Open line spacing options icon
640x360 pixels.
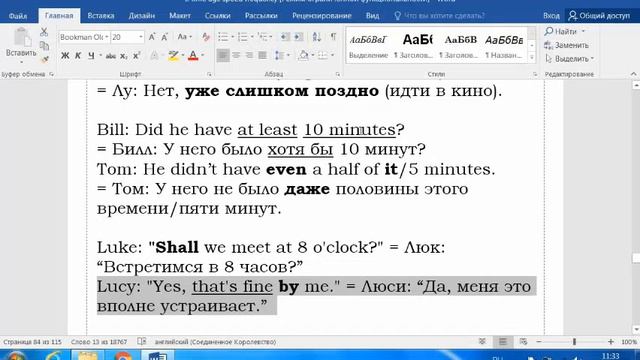click(279, 55)
